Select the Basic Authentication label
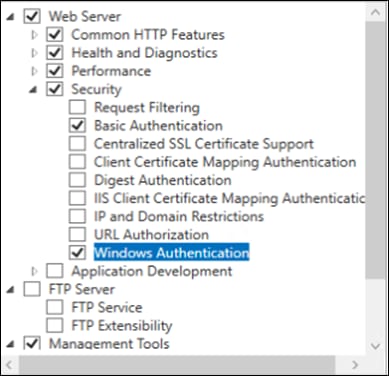Image resolution: width=389 pixels, height=376 pixels. pos(158,125)
